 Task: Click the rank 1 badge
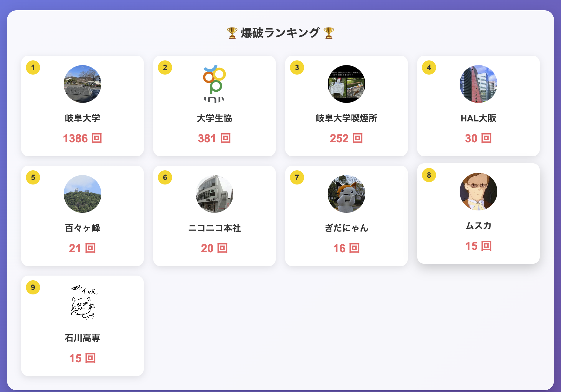click(33, 67)
